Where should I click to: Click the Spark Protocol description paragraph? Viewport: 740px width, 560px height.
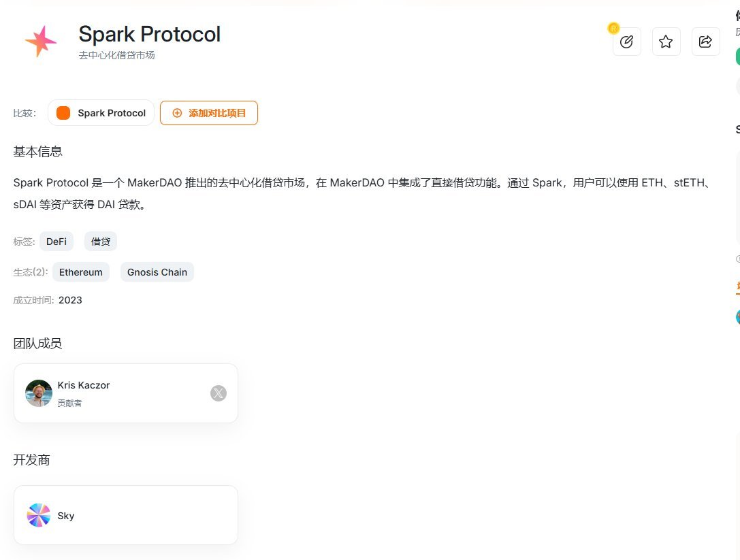click(362, 193)
